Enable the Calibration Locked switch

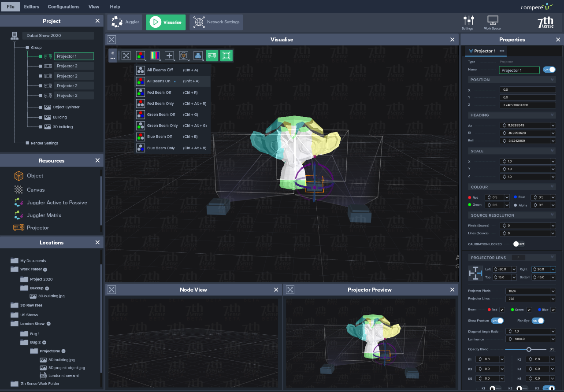tap(519, 244)
